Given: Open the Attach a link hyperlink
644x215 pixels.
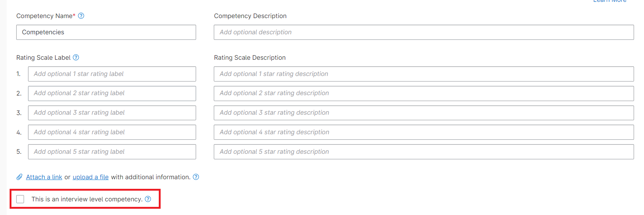Looking at the screenshot, I should tap(44, 177).
